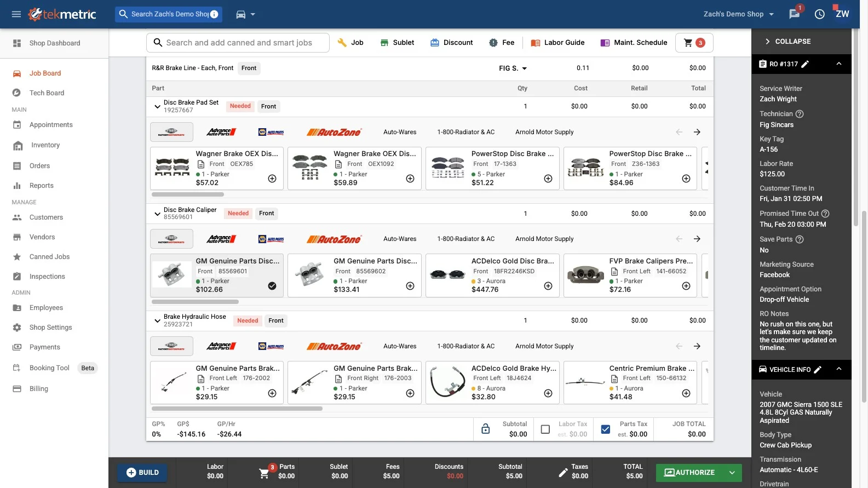Collapse the RO #1317 section chevron
The height and width of the screenshot is (488, 868).
click(839, 64)
